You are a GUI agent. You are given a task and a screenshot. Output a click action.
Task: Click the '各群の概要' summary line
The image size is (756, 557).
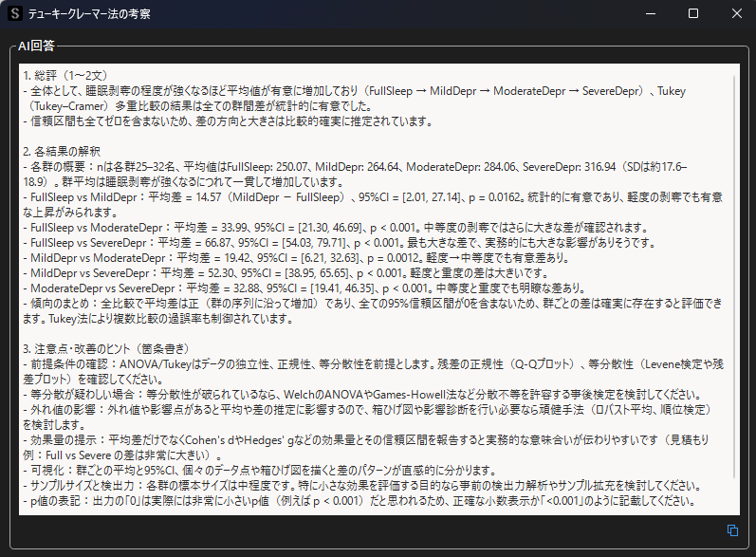click(355, 174)
